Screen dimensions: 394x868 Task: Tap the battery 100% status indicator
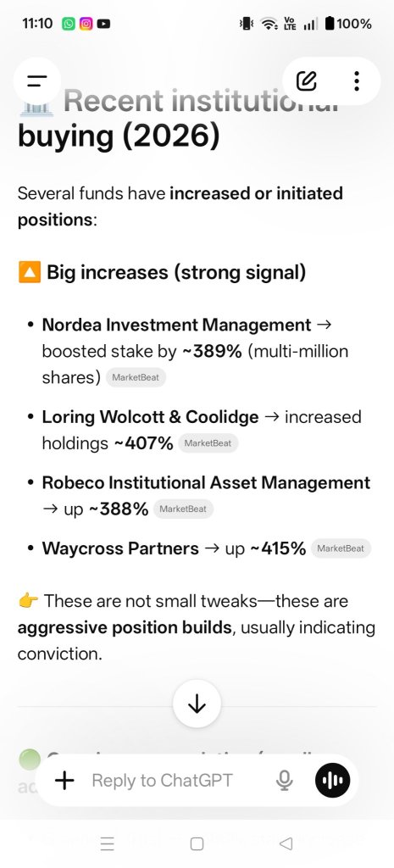click(x=347, y=24)
